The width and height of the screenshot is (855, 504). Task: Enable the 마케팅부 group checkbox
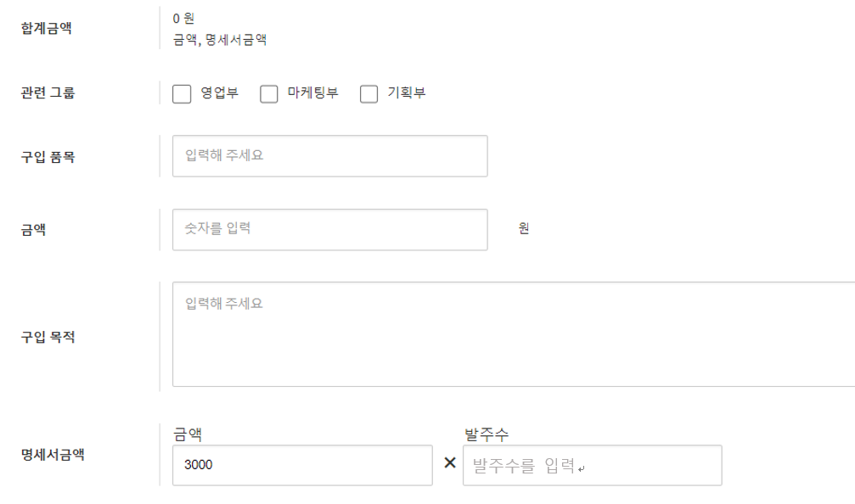269,93
